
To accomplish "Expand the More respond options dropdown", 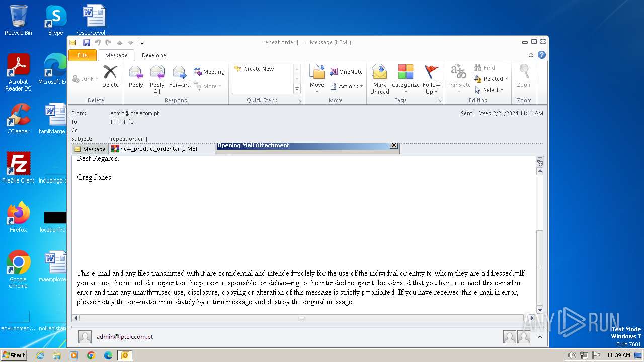I will coord(208,86).
